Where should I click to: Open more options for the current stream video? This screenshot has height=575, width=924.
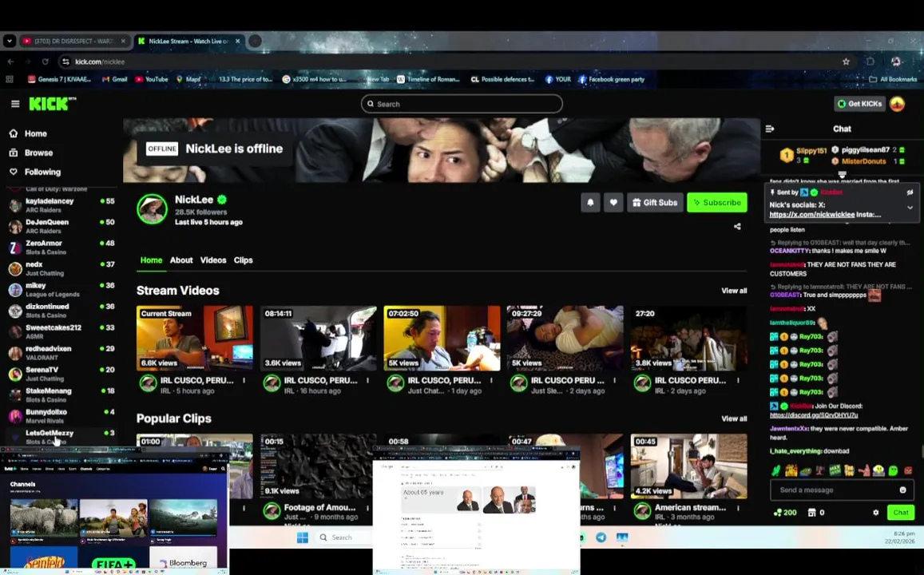click(x=244, y=381)
